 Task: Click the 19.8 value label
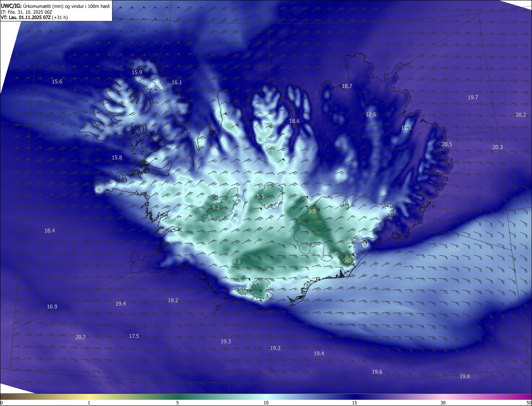(x=465, y=377)
